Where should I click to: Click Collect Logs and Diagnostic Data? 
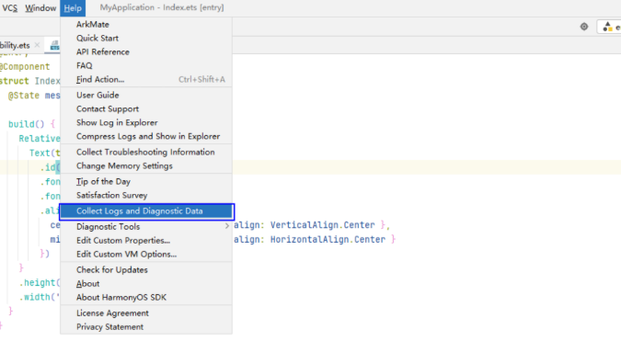146,211
